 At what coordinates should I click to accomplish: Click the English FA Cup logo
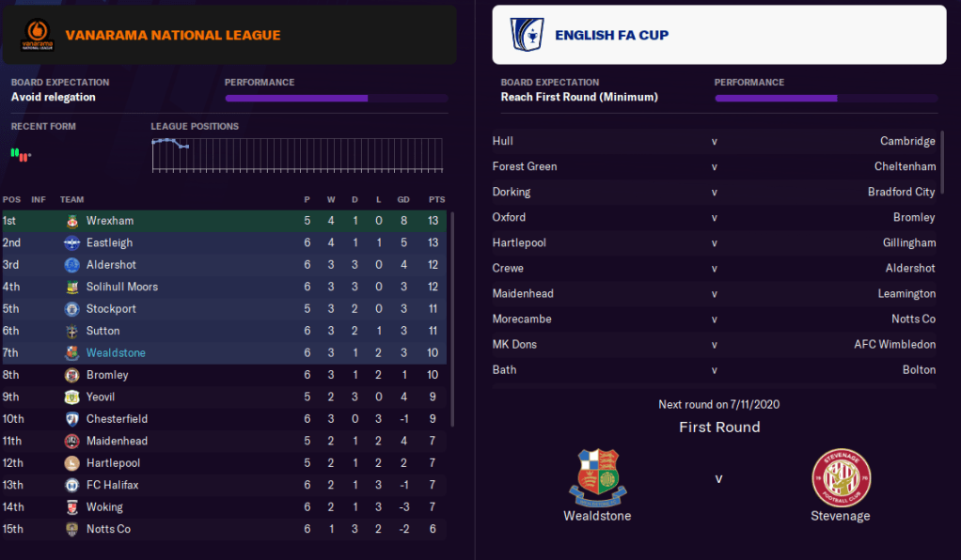coord(528,35)
